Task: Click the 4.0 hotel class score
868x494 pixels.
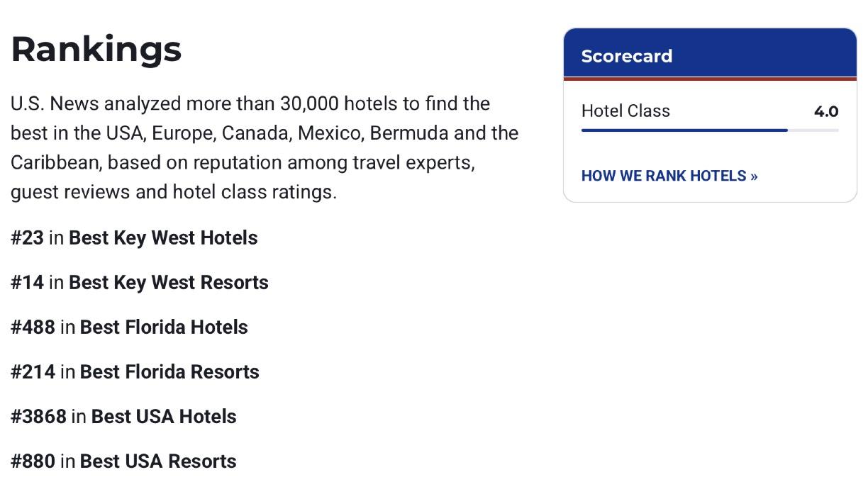Action: pos(825,112)
